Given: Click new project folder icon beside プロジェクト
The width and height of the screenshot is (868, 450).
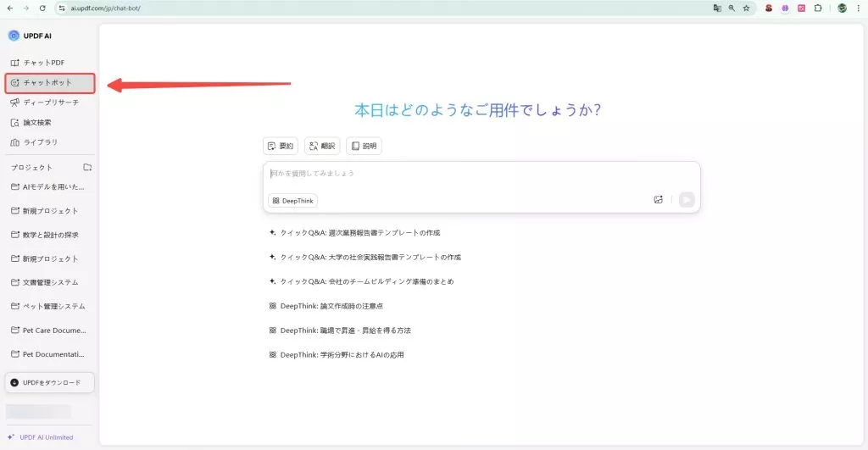Looking at the screenshot, I should [x=87, y=167].
